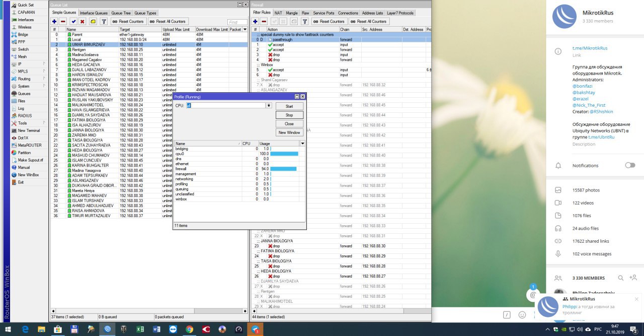
Task: Click Queue List horizontal scrollbar
Action: [x=149, y=311]
